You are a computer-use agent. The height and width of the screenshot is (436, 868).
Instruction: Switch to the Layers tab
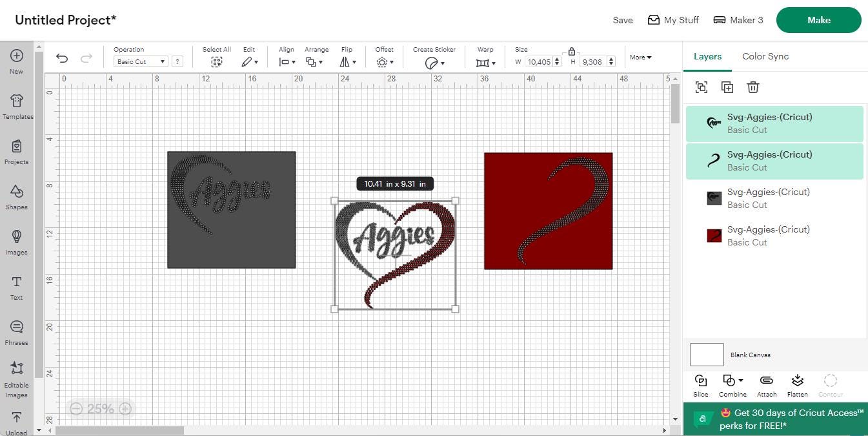coord(707,56)
